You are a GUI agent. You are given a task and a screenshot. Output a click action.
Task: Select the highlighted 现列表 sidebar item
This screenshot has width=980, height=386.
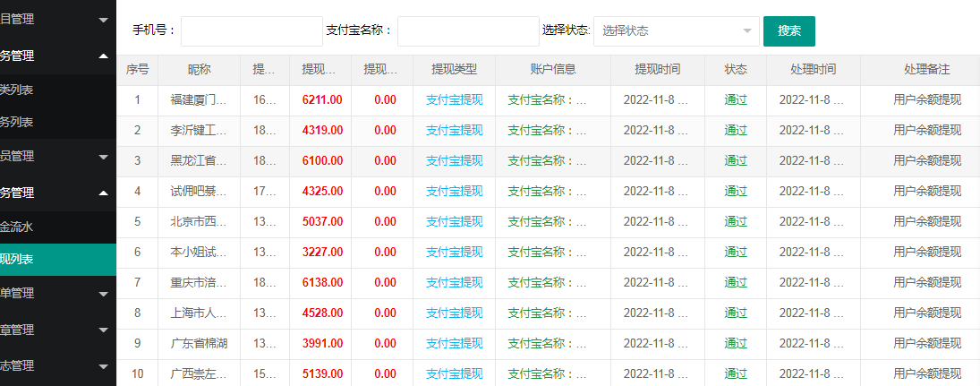18,260
